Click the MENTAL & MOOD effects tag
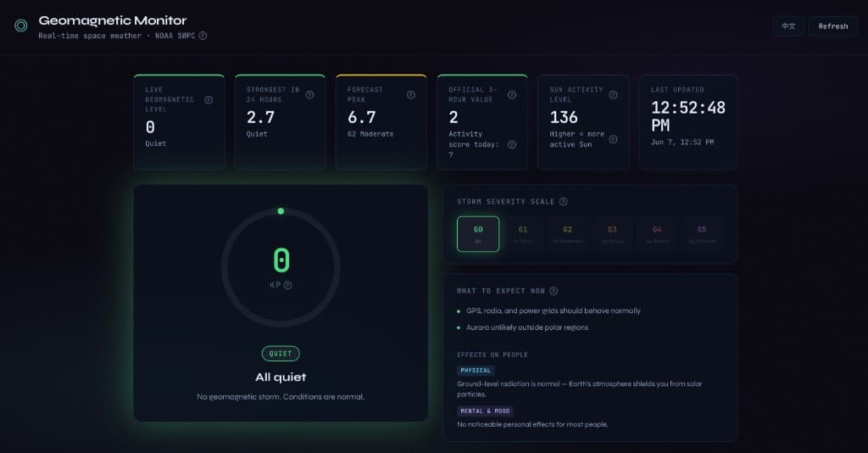The width and height of the screenshot is (868, 453). pyautogui.click(x=485, y=411)
